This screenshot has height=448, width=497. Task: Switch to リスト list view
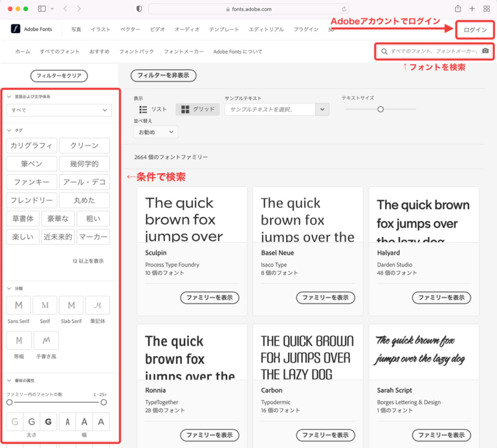(153, 109)
